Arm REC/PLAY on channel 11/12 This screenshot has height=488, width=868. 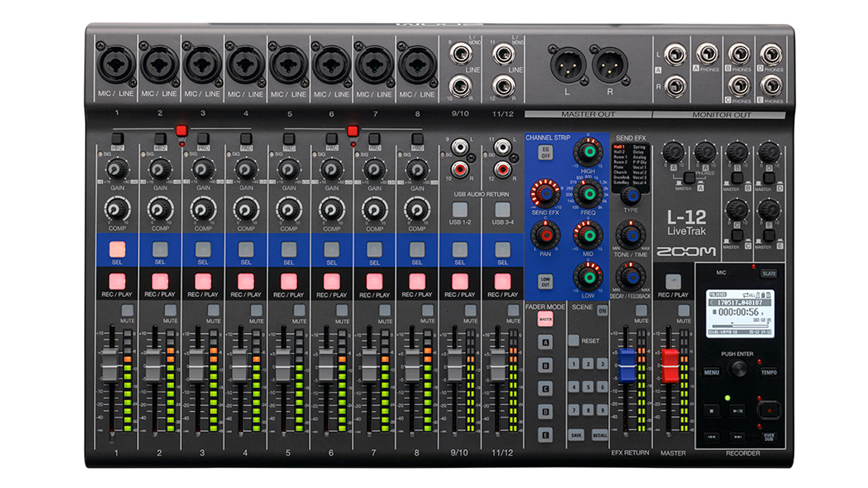point(503,281)
